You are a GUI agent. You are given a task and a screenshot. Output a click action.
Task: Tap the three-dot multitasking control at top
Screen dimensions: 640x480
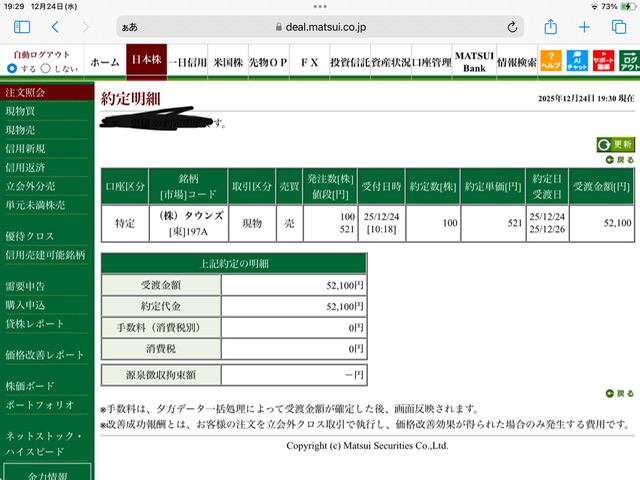320,6
